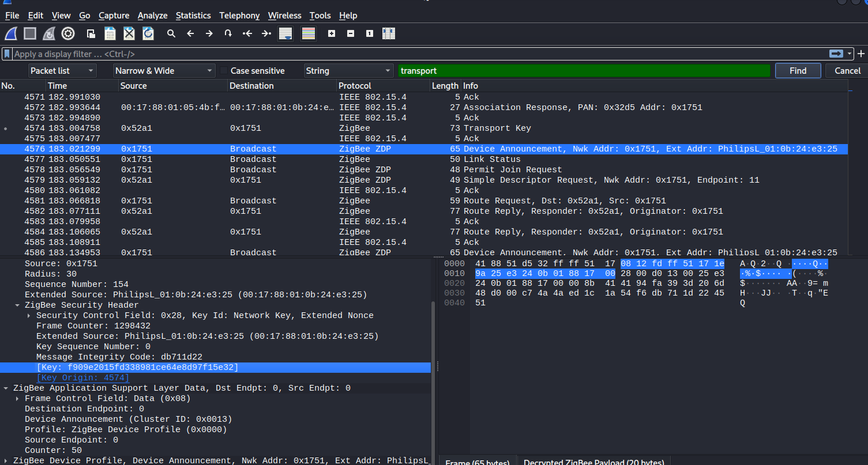Go back in packet history

coord(190,33)
